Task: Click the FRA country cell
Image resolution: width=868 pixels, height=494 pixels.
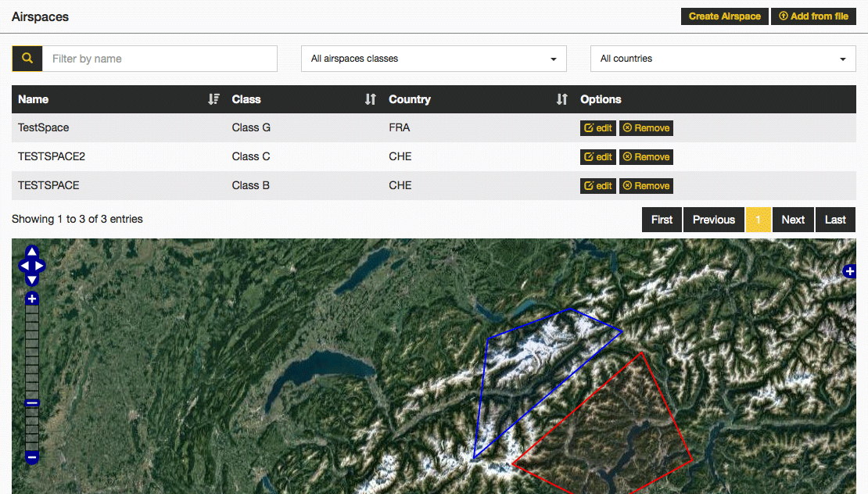Action: (399, 127)
